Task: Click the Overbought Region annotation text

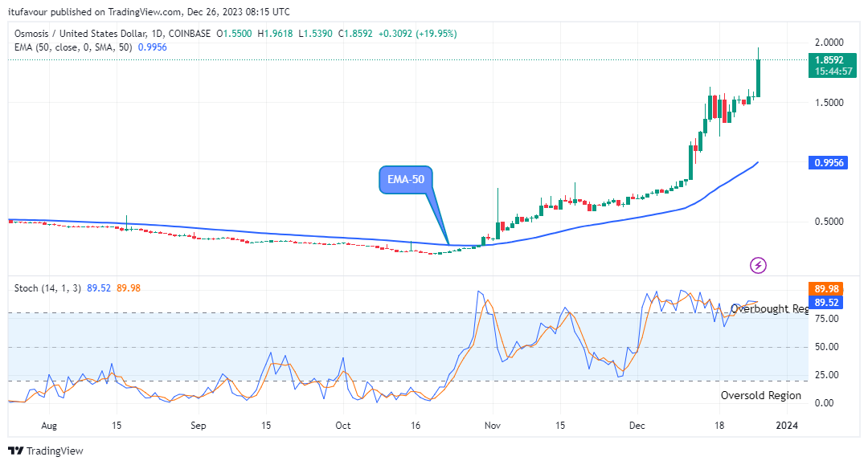Action: click(769, 308)
